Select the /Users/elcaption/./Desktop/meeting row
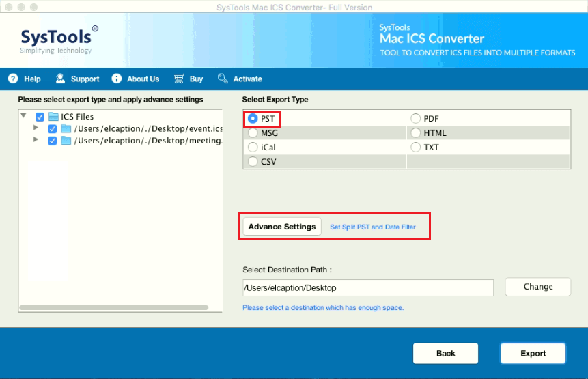Screen dimensions: 588x379 pyautogui.click(x=148, y=141)
